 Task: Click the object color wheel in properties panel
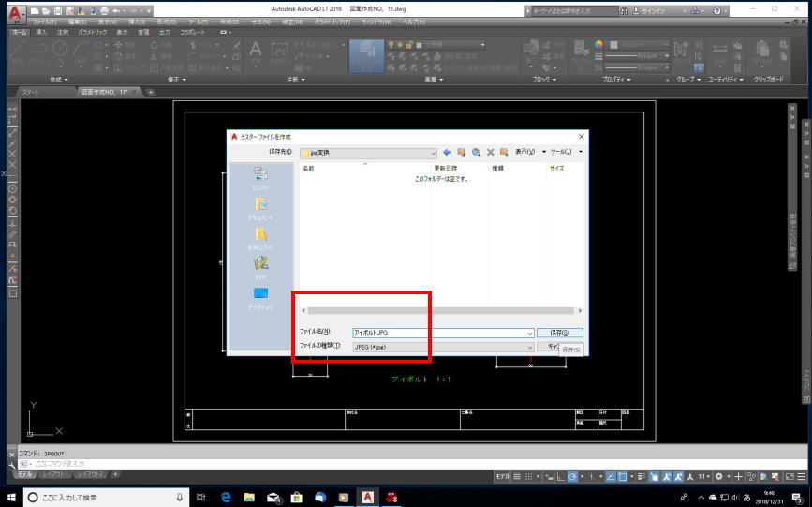click(598, 45)
